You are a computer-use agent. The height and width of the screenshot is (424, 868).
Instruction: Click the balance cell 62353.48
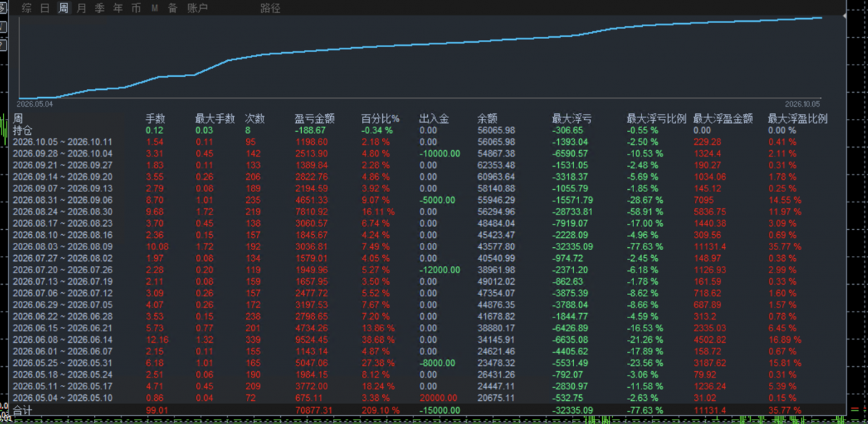pyautogui.click(x=497, y=165)
